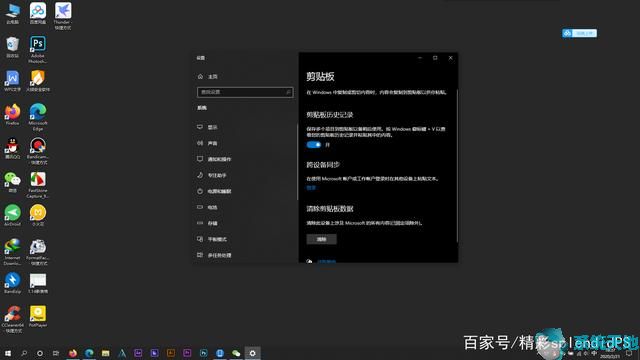This screenshot has height=360, width=640.
Task: Open This PC desktop icon
Action: click(x=13, y=13)
